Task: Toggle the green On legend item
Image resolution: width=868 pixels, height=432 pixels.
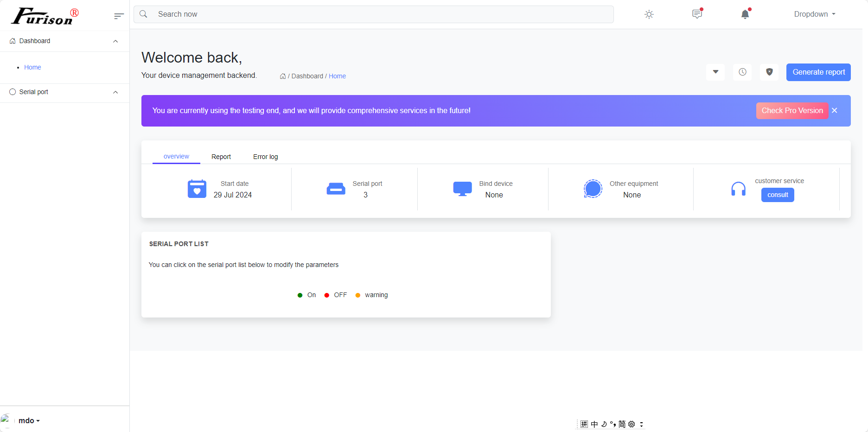Action: tap(306, 295)
